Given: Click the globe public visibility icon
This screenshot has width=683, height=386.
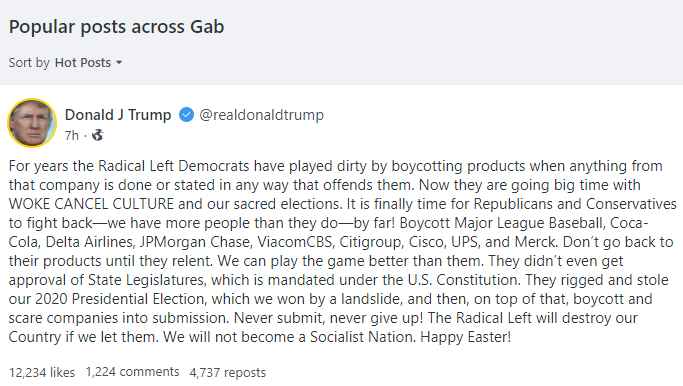Looking at the screenshot, I should pos(98,135).
